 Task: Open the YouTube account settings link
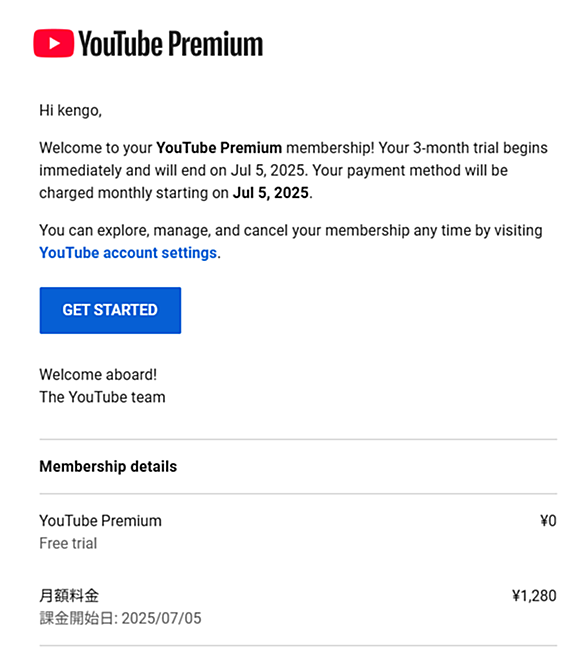point(128,252)
